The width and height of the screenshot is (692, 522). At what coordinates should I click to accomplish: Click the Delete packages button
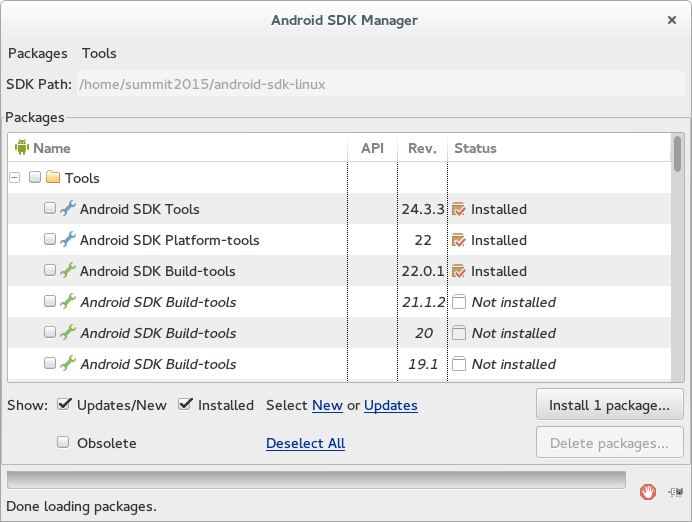[609, 443]
